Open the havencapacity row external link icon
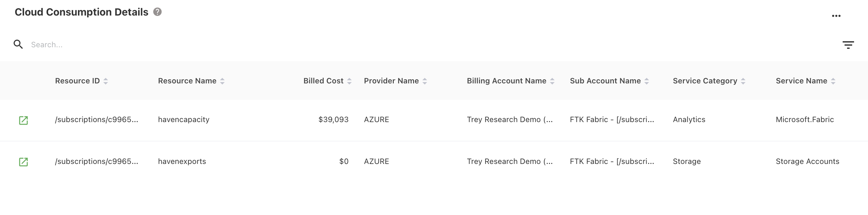Viewport: 868px width, 215px height. click(x=23, y=120)
